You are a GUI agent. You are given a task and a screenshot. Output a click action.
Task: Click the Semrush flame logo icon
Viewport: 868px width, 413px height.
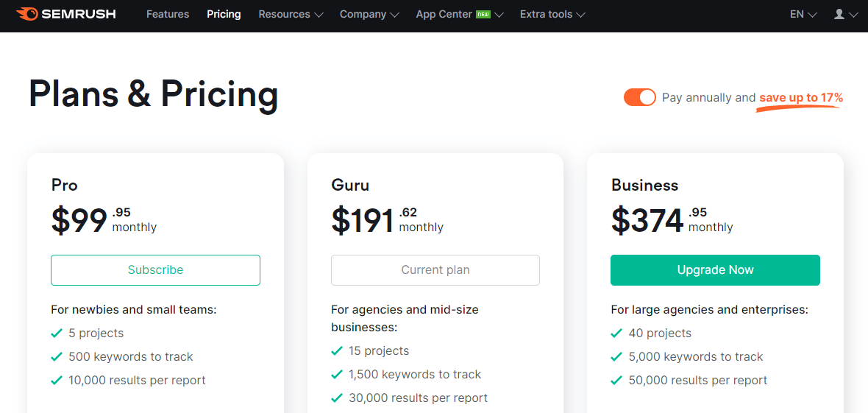[26, 14]
